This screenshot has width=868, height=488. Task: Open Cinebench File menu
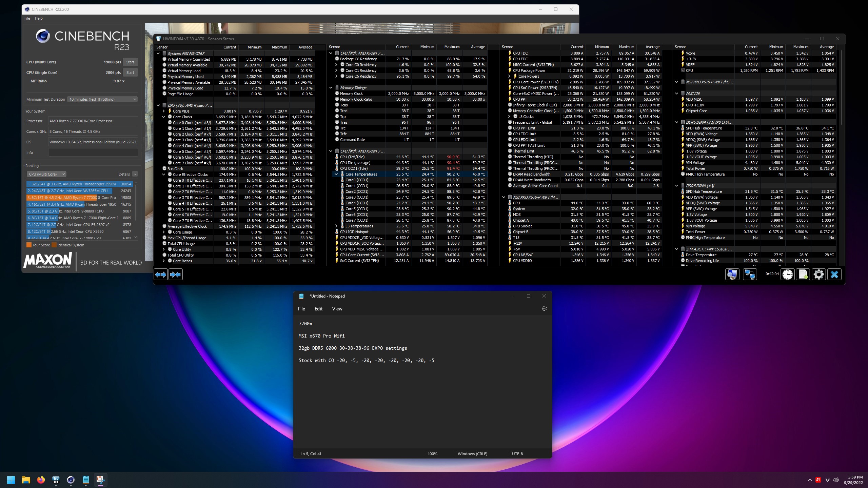click(x=27, y=18)
